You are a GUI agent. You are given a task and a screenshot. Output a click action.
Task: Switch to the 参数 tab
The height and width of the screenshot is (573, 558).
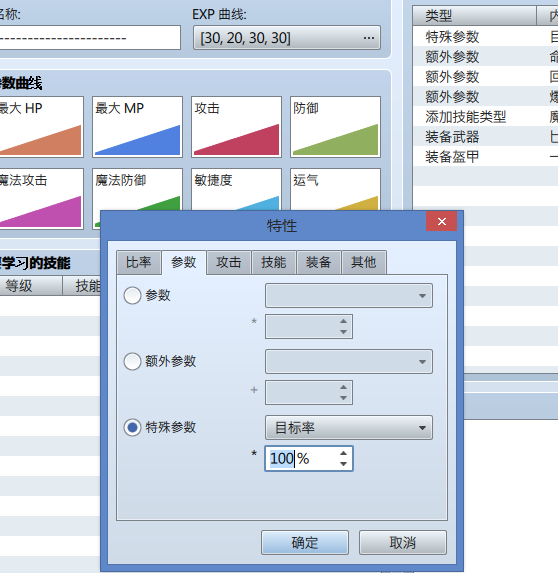184,262
